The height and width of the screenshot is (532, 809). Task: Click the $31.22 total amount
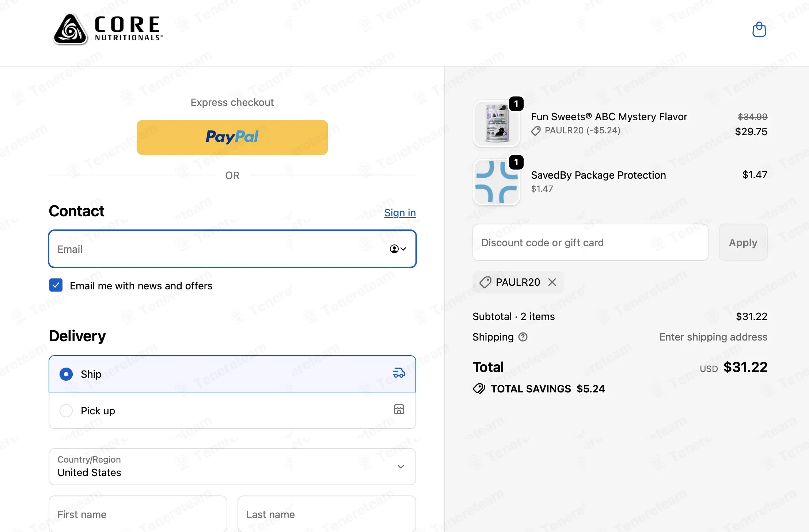pyautogui.click(x=745, y=367)
